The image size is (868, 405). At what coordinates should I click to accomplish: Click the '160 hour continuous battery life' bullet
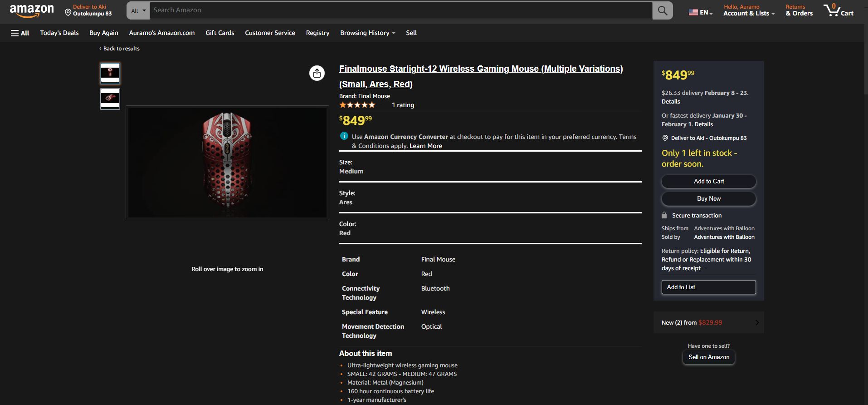(390, 391)
